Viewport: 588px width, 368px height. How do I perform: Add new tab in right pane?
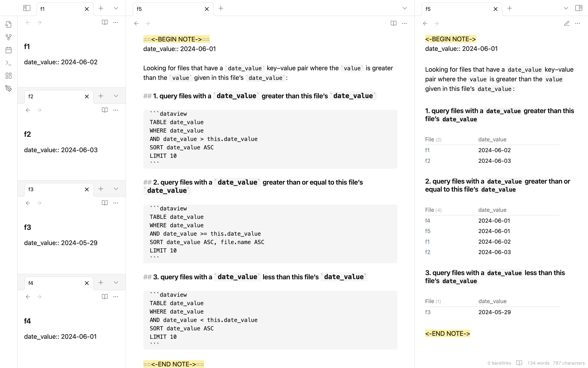tap(509, 8)
